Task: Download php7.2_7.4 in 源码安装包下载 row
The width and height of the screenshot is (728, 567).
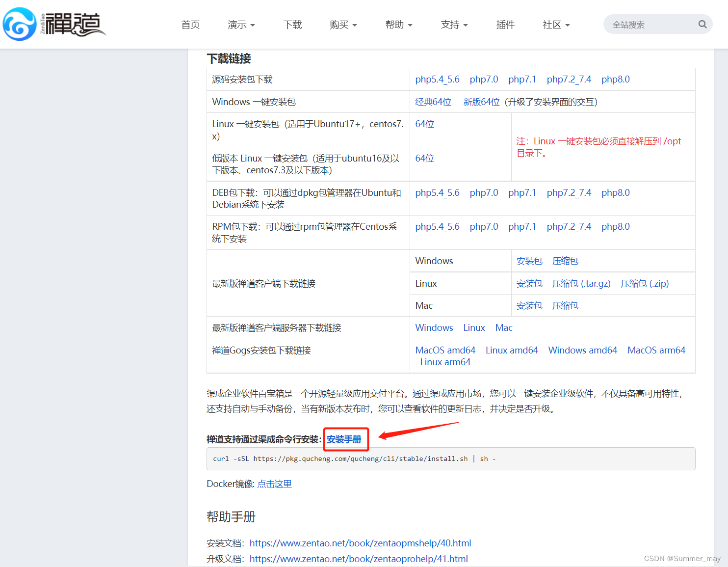Action: pos(569,80)
